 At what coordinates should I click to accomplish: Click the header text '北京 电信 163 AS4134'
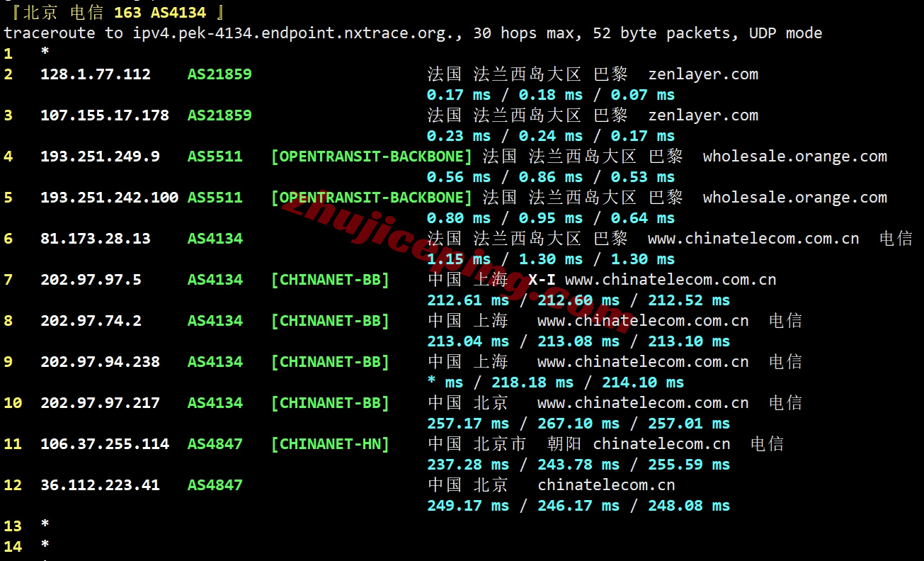click(x=115, y=12)
